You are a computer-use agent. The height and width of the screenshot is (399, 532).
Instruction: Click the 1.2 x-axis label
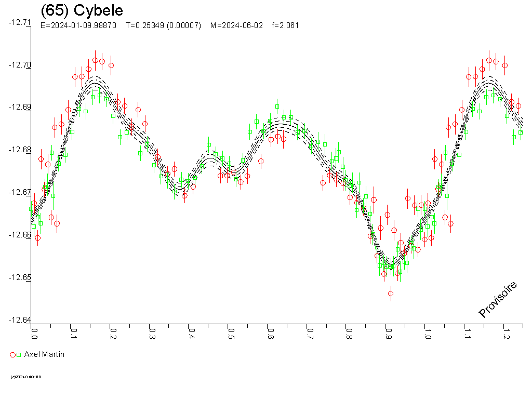click(504, 332)
